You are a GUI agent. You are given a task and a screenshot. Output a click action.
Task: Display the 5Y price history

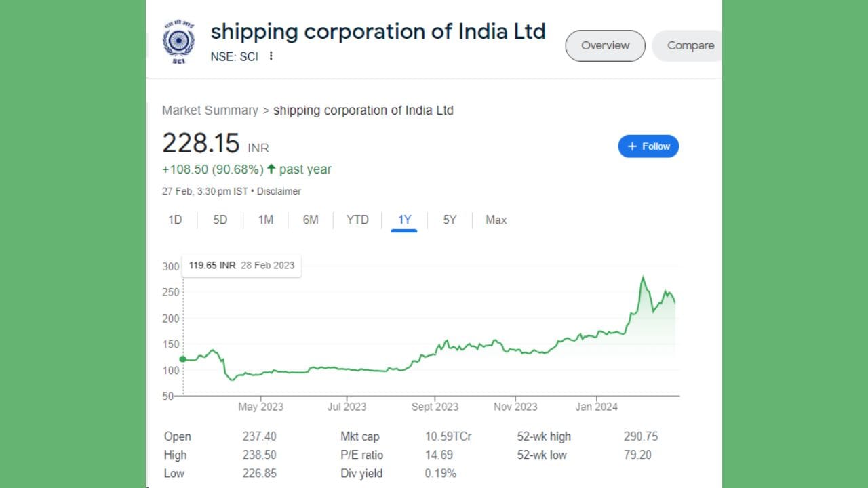[x=450, y=220]
